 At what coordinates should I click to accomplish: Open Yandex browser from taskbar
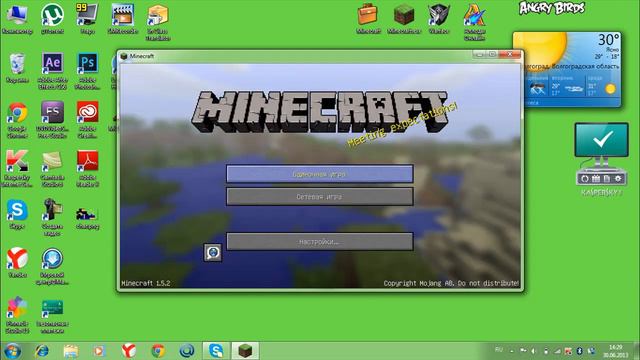point(129,351)
